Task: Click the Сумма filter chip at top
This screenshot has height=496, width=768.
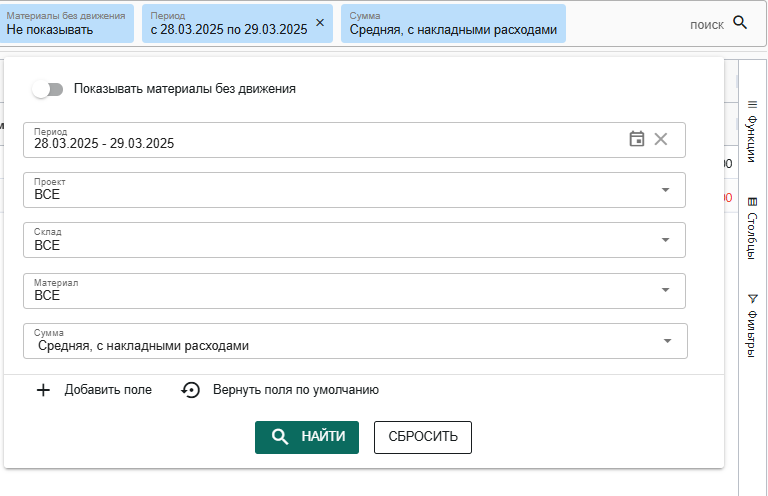Action: (x=453, y=24)
